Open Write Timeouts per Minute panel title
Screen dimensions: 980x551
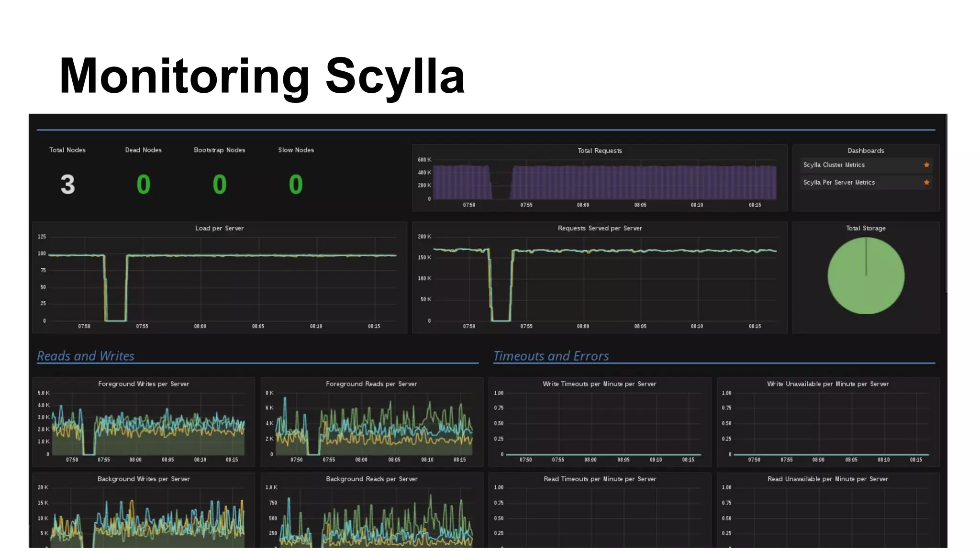(x=599, y=384)
